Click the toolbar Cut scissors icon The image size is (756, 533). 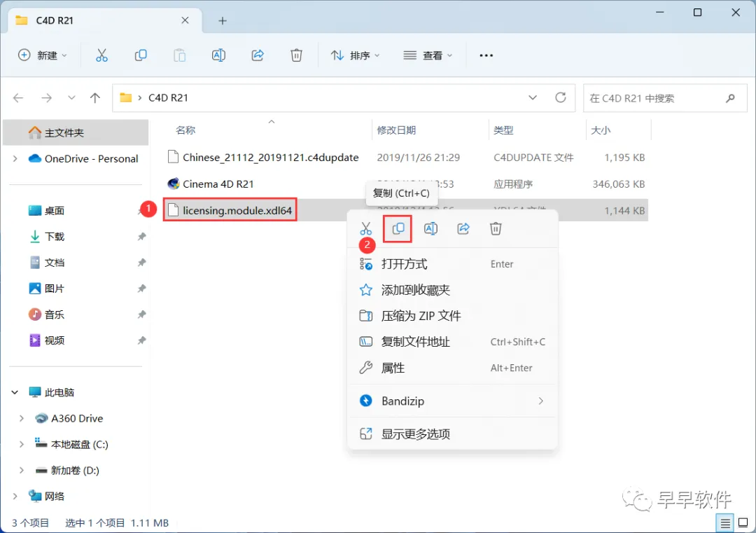101,55
